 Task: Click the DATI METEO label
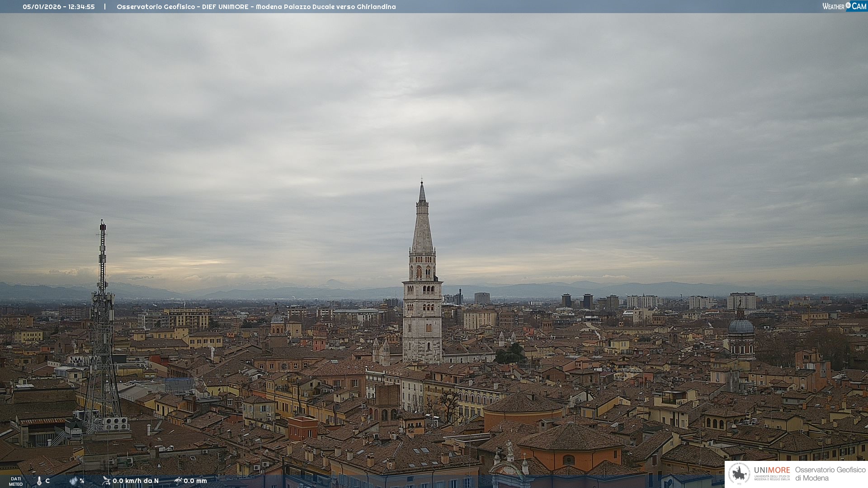coord(16,481)
